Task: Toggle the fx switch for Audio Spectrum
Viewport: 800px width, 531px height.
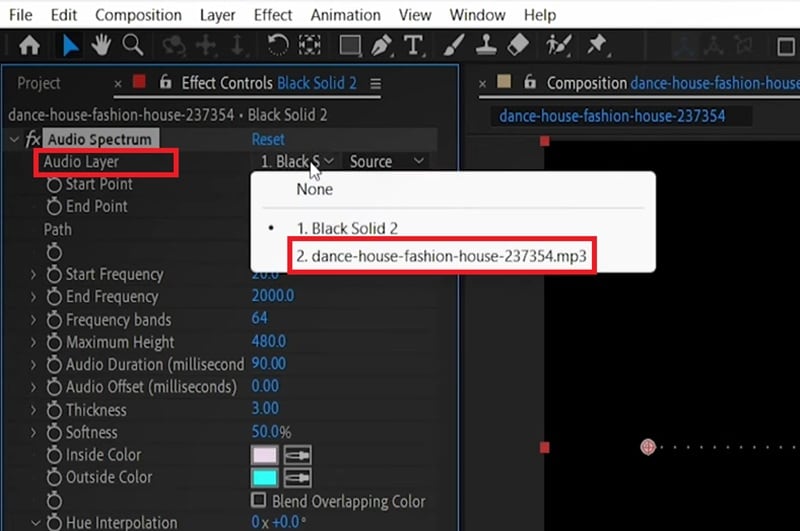Action: (x=33, y=139)
